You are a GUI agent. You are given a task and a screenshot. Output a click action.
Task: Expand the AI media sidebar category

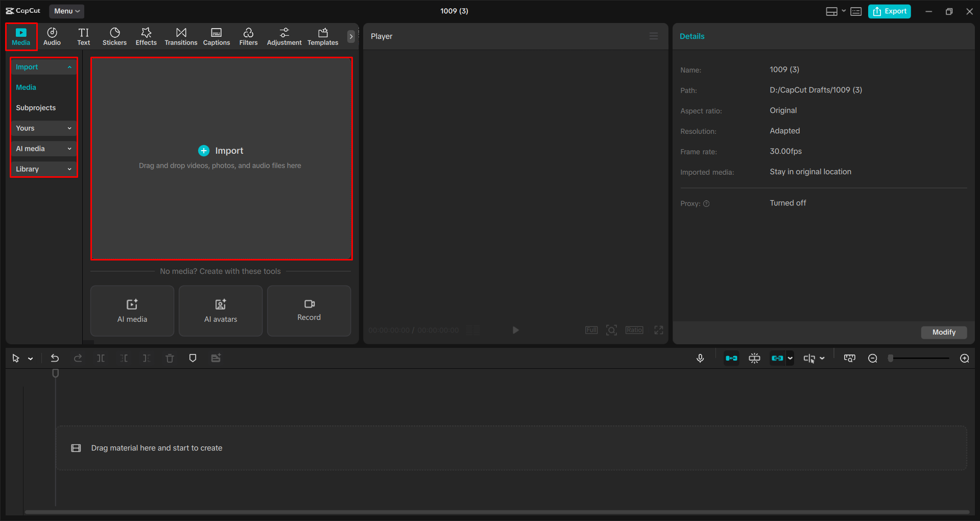[43, 148]
